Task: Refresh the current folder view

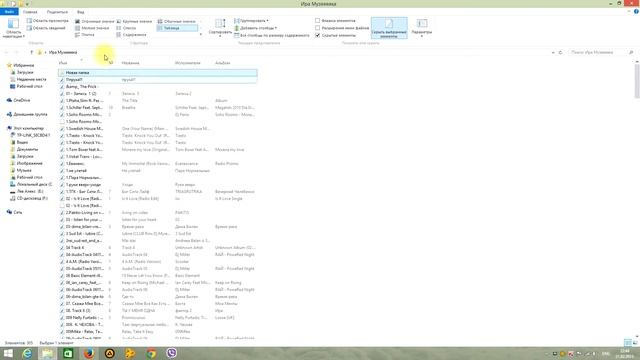Action: 560,52
